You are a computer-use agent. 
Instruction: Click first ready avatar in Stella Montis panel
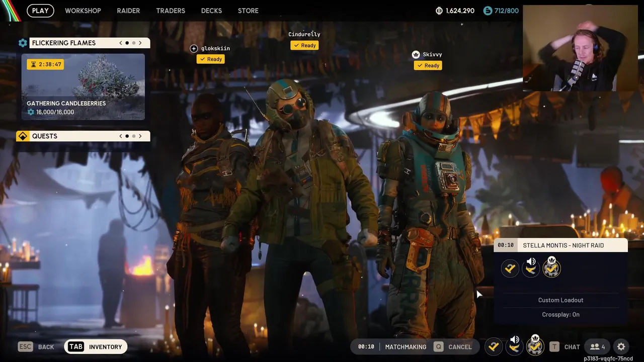[x=510, y=268]
